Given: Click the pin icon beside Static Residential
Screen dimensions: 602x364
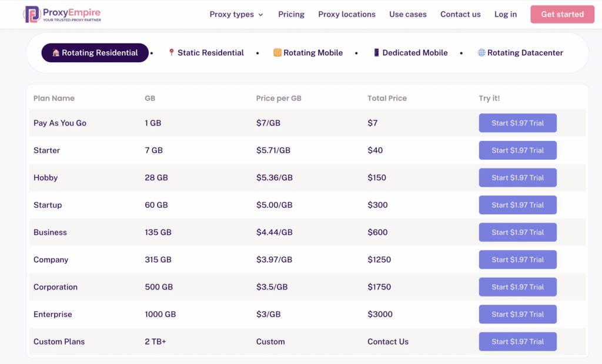Looking at the screenshot, I should point(171,53).
